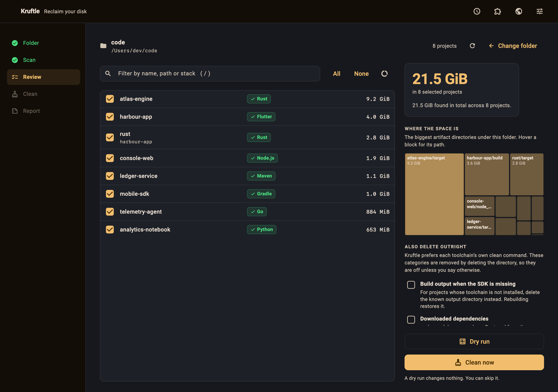
Task: Click the console-web/node treemap block
Action: 480,206
